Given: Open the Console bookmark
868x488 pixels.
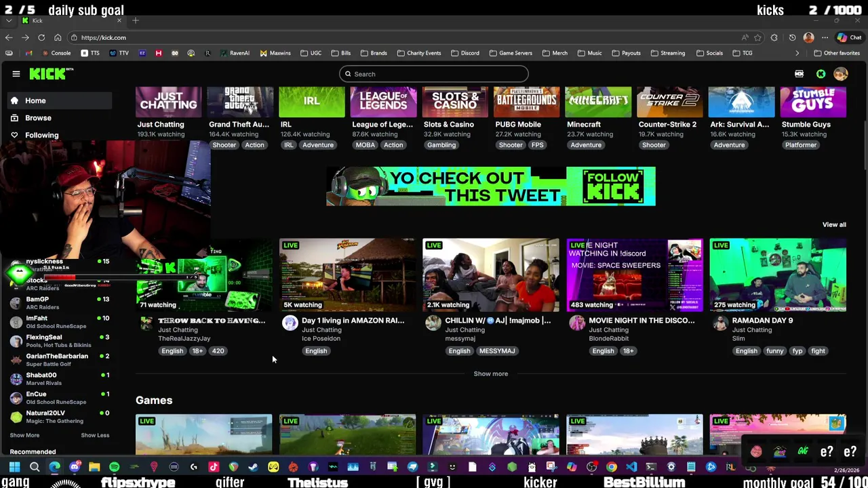Looking at the screenshot, I should tap(56, 53).
